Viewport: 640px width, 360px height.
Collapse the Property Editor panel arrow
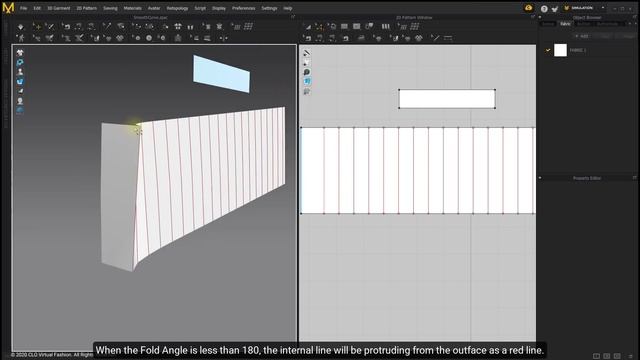(540, 178)
